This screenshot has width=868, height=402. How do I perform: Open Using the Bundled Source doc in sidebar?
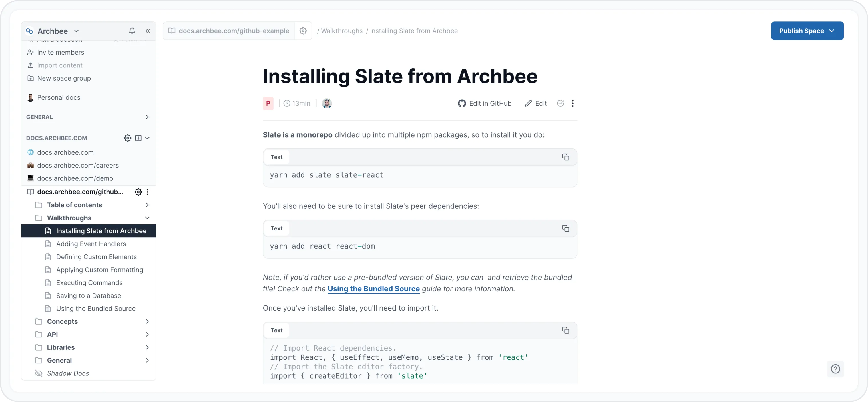coord(96,308)
